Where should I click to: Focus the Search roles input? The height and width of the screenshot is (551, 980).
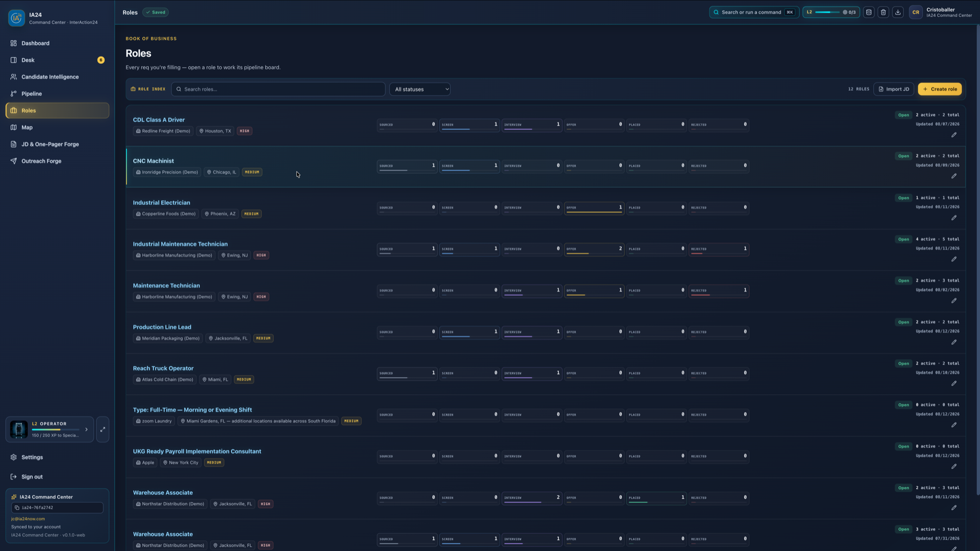(278, 89)
